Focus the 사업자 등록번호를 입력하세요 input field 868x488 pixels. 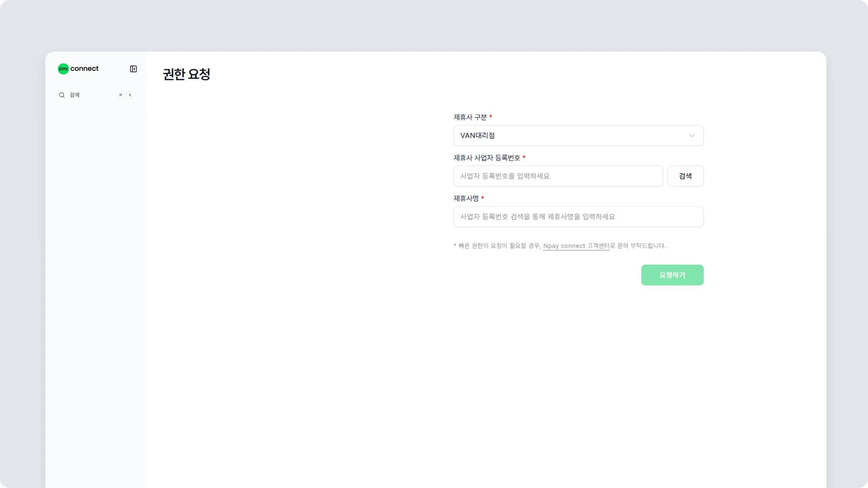(x=558, y=176)
